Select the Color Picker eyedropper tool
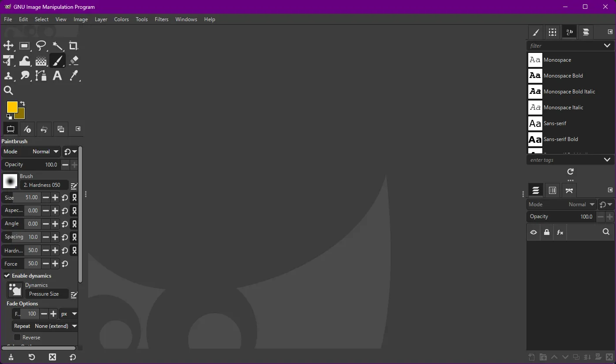 pos(74,76)
